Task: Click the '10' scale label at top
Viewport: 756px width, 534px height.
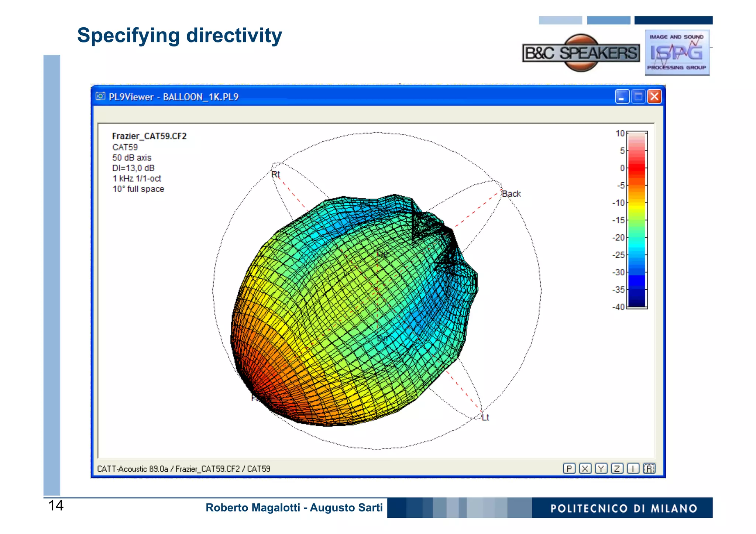Action: coord(620,133)
